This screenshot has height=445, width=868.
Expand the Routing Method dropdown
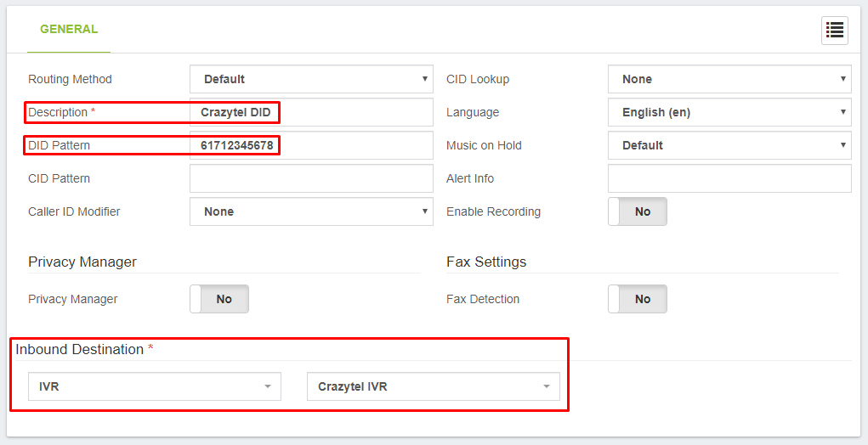[x=311, y=79]
